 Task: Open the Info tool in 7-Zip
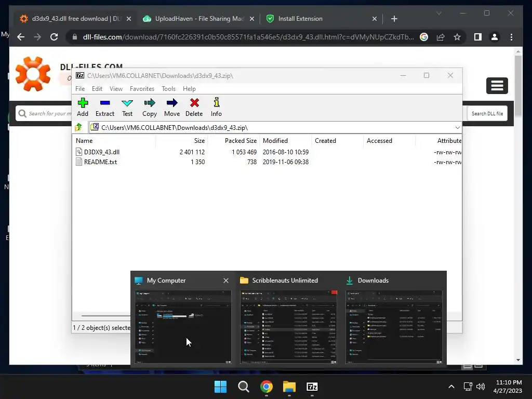coord(216,107)
